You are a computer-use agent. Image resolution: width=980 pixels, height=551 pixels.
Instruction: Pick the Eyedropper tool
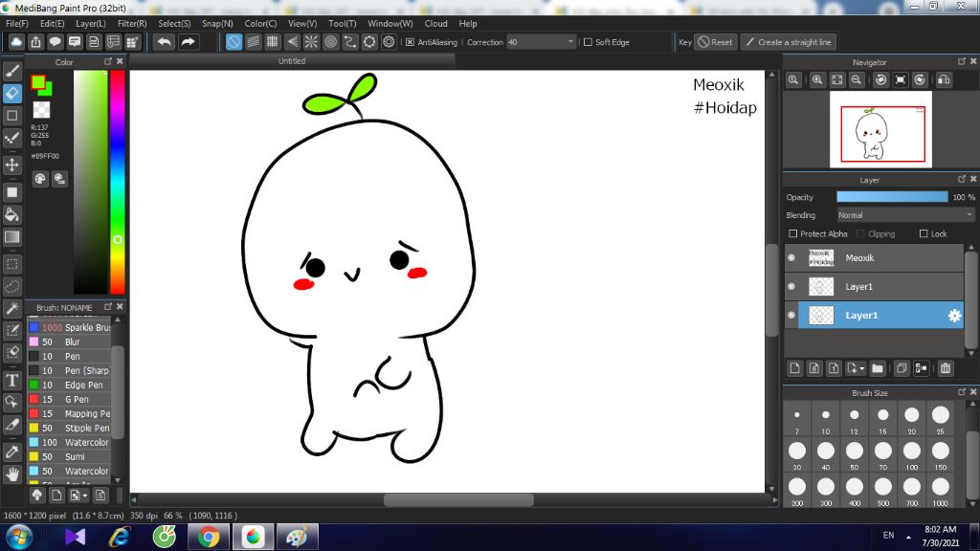coord(11,452)
